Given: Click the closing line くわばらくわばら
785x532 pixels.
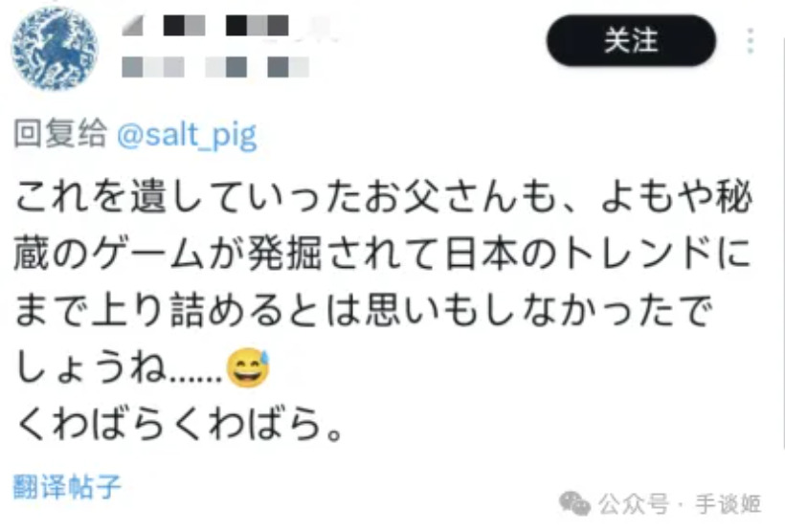Looking at the screenshot, I should tap(179, 425).
